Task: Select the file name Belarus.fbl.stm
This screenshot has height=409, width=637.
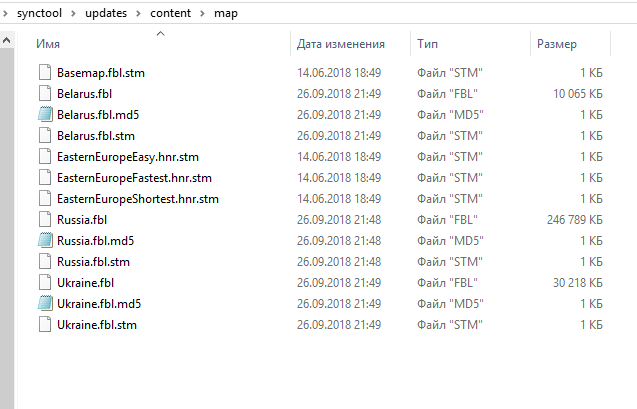Action: coord(96,136)
